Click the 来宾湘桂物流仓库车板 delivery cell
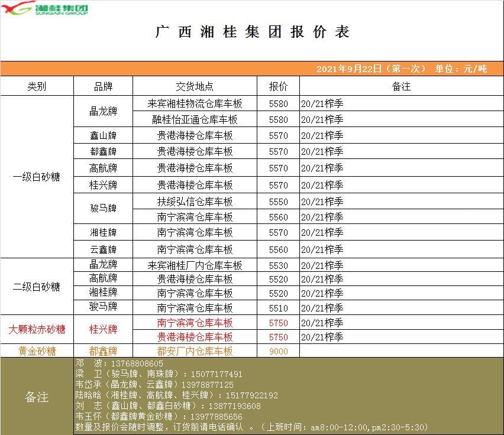Viewport: 504px width, 435px height. (195, 103)
